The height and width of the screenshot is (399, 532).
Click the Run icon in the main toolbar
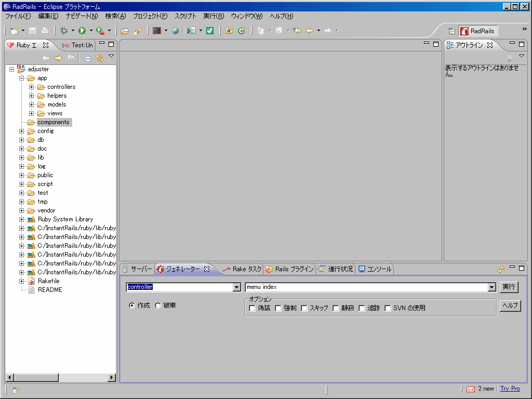coord(82,31)
